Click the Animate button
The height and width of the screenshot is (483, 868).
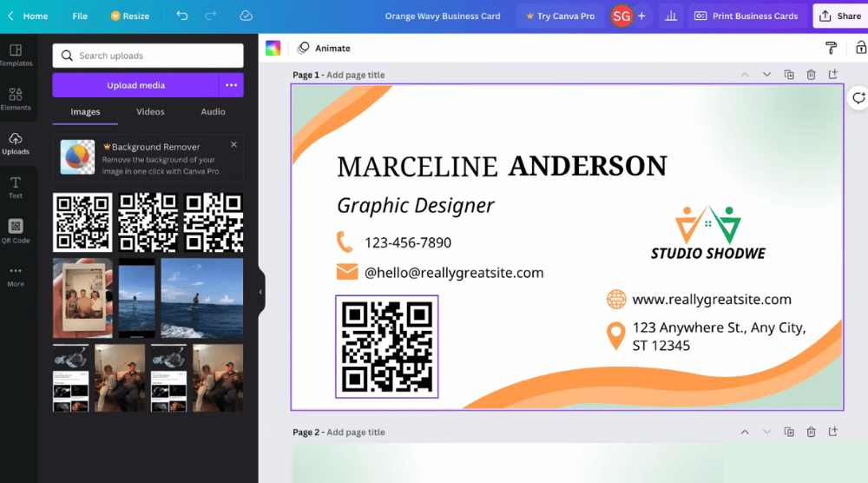pos(324,48)
